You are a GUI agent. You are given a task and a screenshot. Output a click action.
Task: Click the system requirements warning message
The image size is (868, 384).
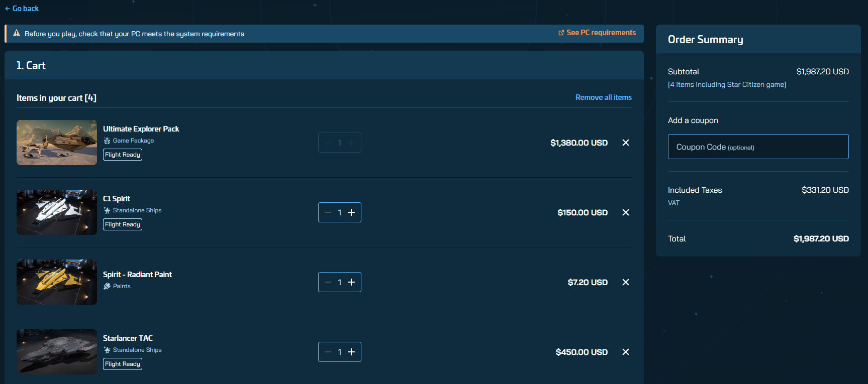coord(134,34)
